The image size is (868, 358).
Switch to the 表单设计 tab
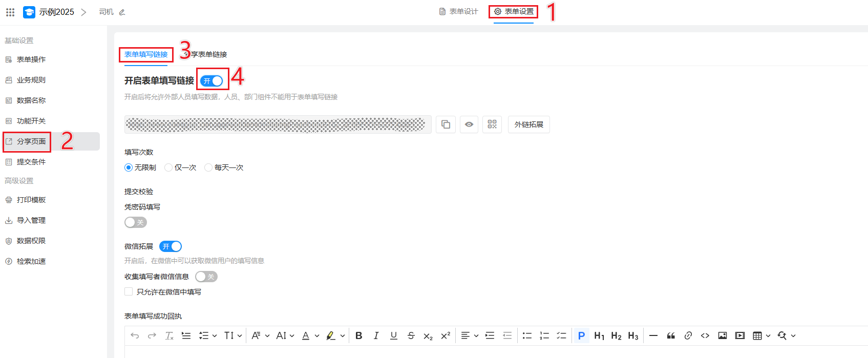pos(458,11)
